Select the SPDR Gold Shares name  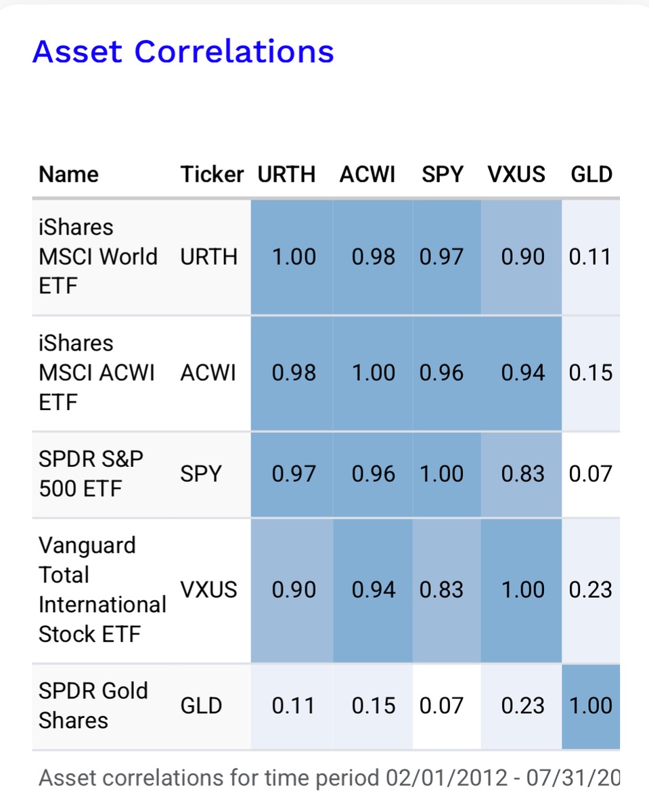(93, 705)
